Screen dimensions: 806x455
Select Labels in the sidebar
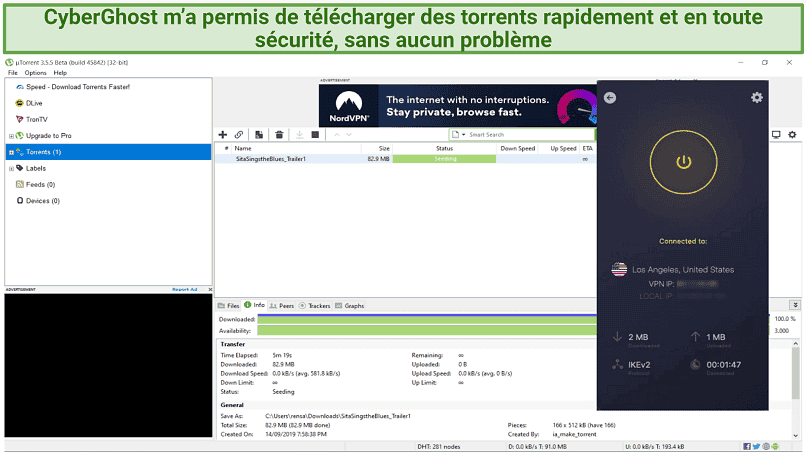(35, 168)
